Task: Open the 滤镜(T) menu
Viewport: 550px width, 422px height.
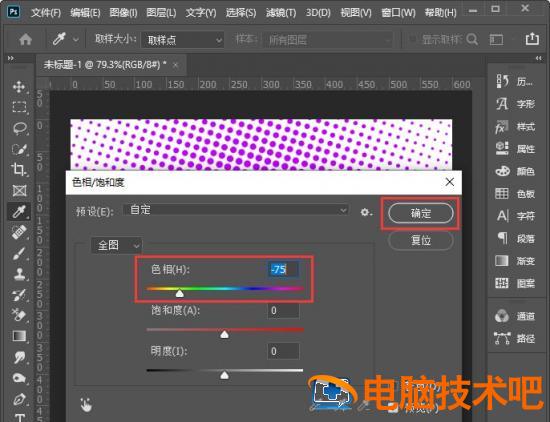Action: 281,13
